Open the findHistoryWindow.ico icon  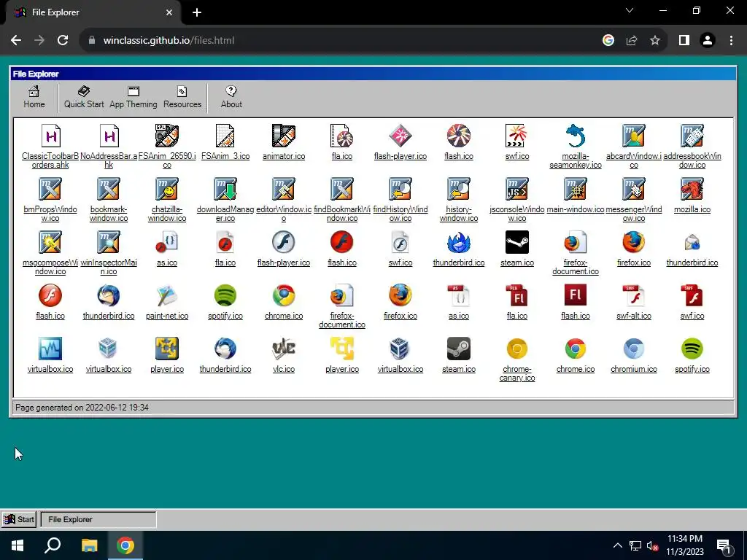pyautogui.click(x=400, y=189)
